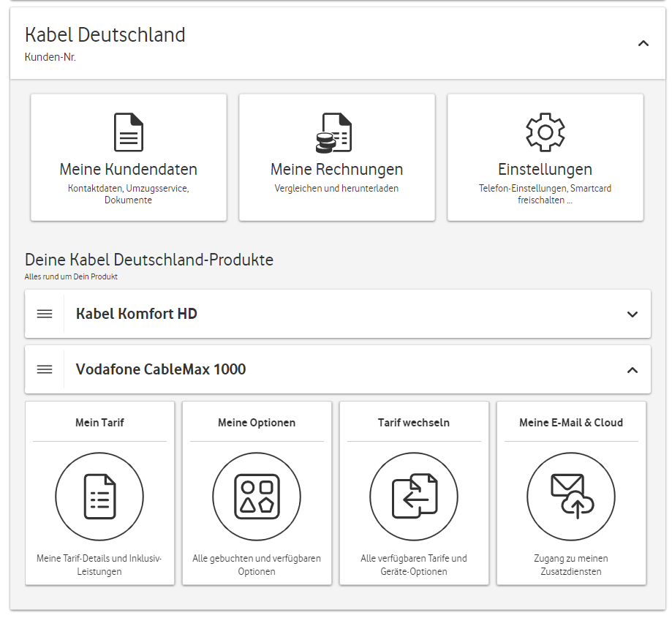Click 'Meine Tarif-Details und Inklusiv-Leistungen' text

coord(99,565)
